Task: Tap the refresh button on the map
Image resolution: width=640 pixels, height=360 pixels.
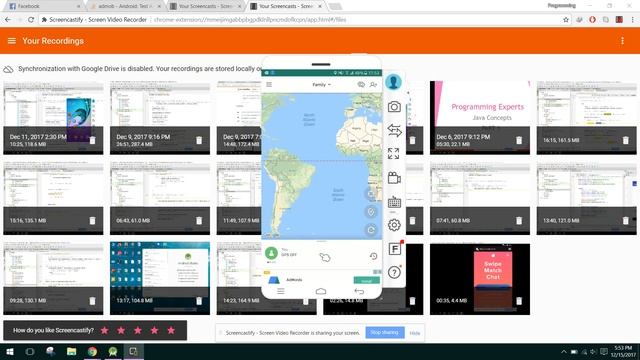Action: (371, 230)
